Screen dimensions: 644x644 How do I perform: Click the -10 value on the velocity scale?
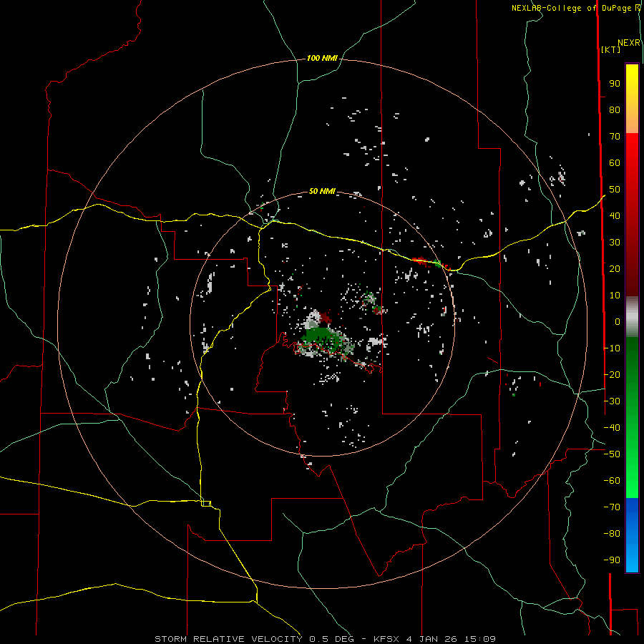(612, 348)
